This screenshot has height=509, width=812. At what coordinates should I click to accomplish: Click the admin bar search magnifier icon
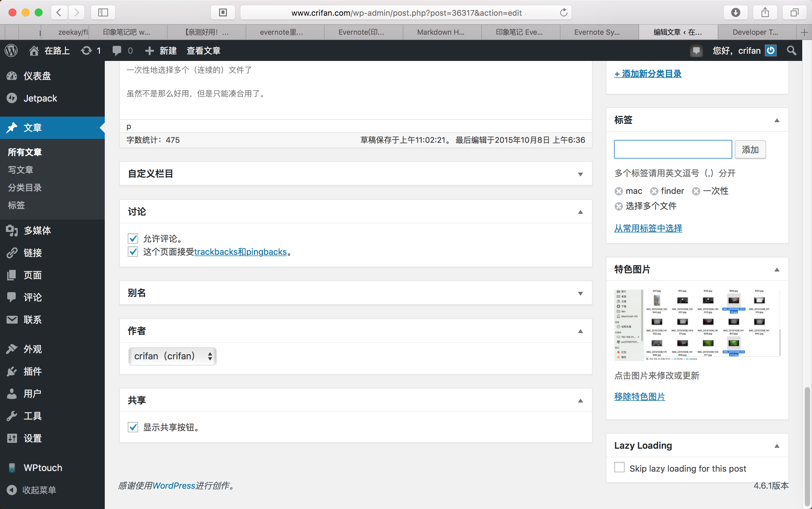click(791, 51)
